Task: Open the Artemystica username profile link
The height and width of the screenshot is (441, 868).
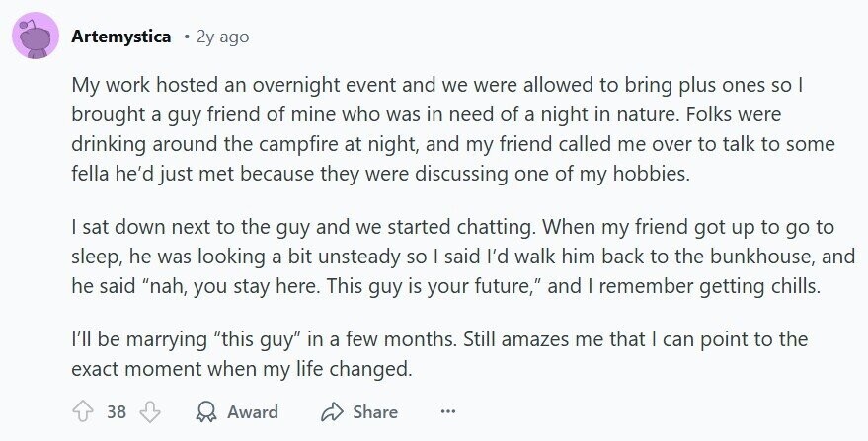Action: [x=120, y=37]
